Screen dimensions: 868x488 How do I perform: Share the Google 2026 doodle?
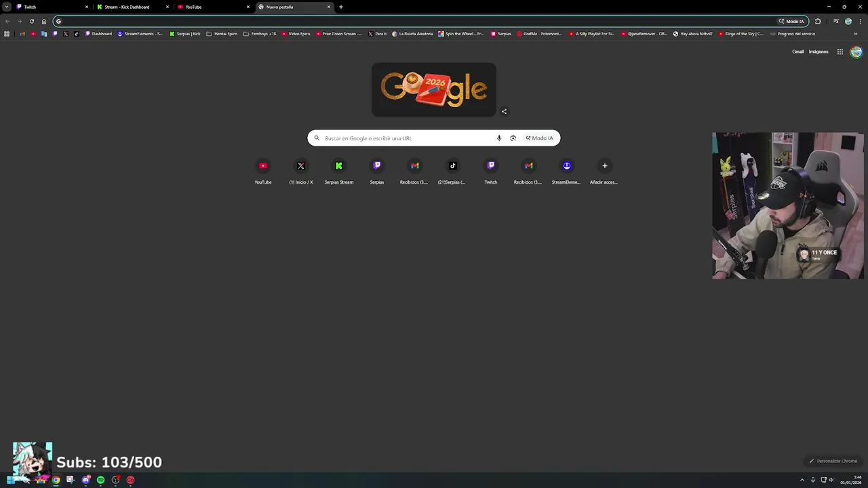point(504,111)
